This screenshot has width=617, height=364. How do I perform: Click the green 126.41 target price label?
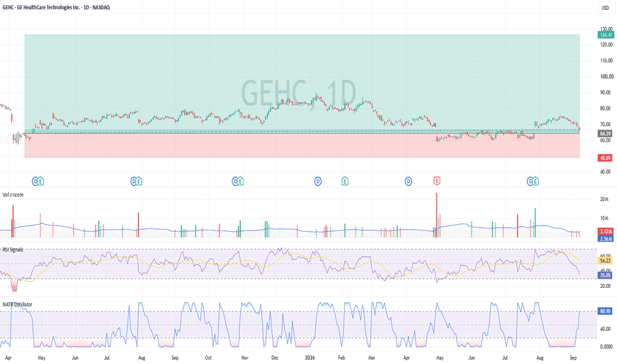point(606,35)
